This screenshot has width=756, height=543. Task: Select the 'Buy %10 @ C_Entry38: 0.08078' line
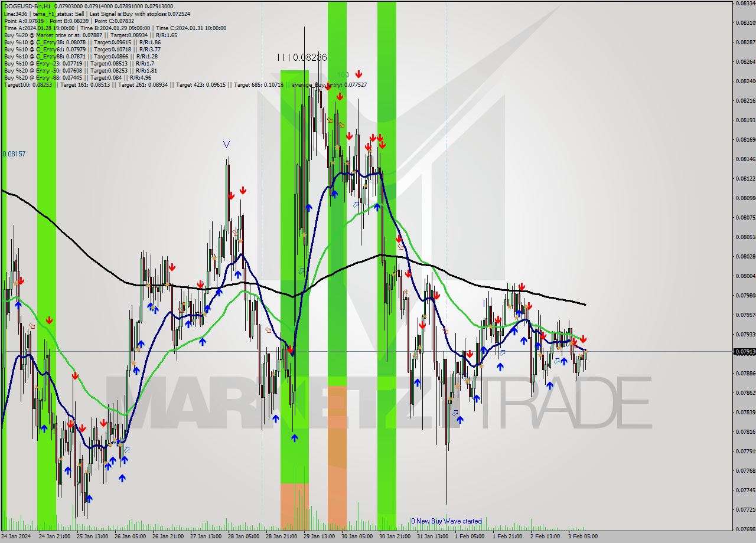pos(82,42)
